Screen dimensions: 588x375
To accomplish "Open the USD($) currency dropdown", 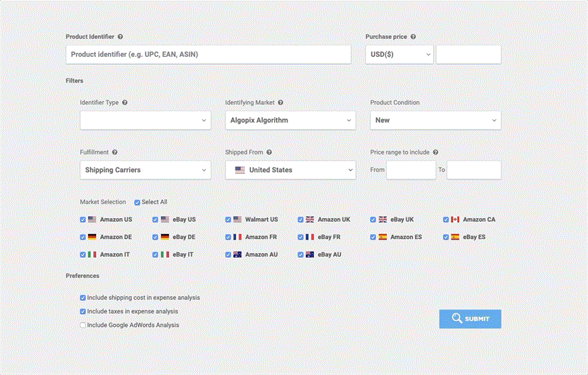I will pos(399,55).
